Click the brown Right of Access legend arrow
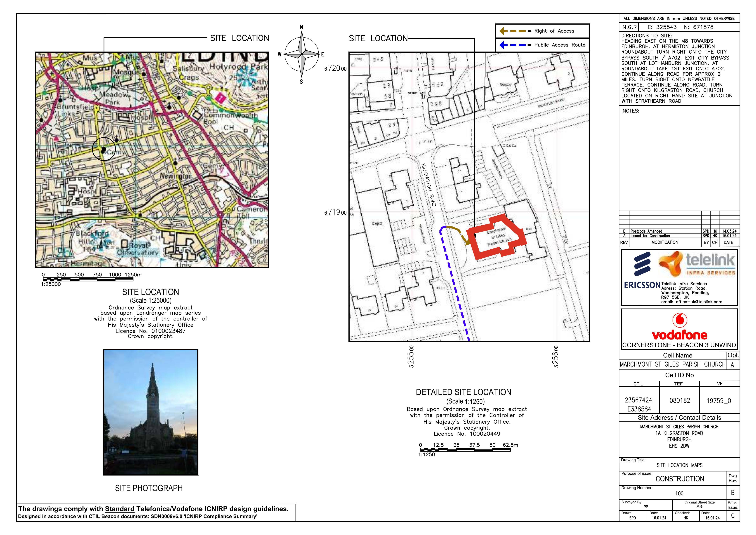The height and width of the screenshot is (535, 756). (513, 31)
